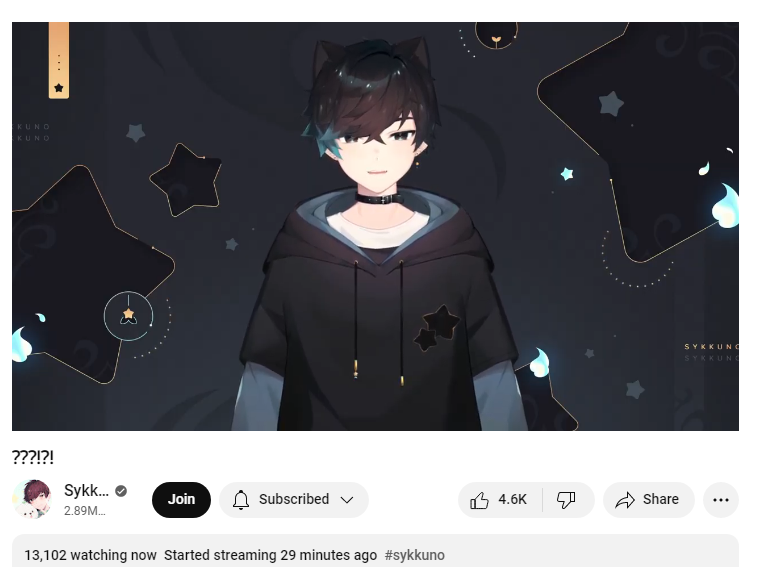Click the 2.89M subscriber count text
757x567 pixels.
84,511
